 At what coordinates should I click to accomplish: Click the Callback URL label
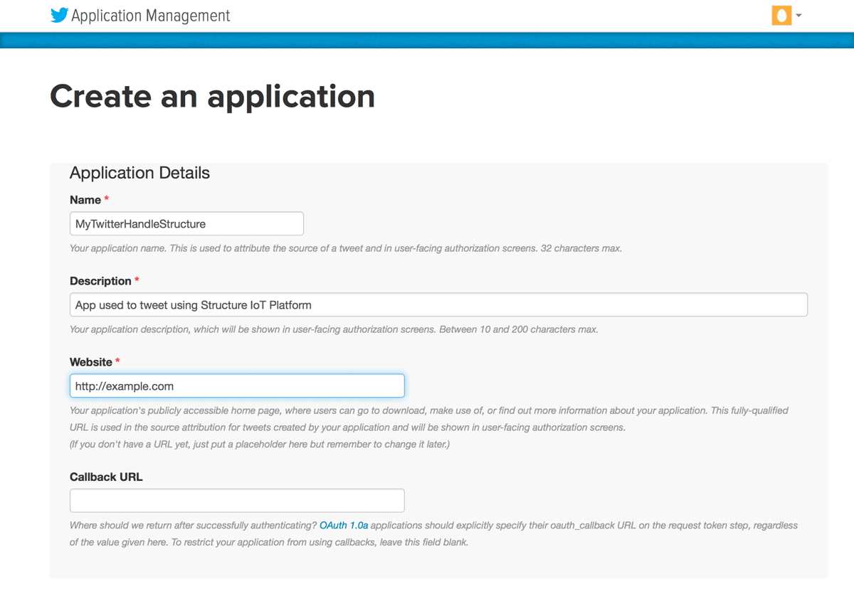point(106,477)
